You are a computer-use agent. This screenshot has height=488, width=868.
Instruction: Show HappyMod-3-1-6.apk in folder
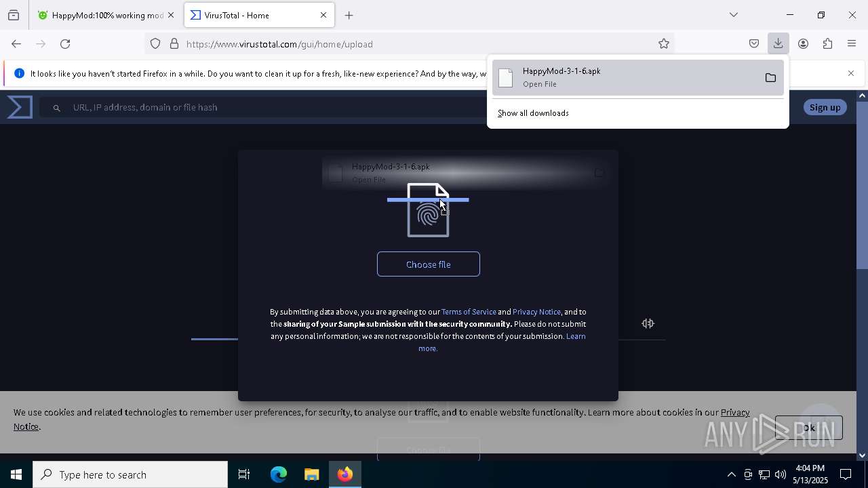coord(770,78)
